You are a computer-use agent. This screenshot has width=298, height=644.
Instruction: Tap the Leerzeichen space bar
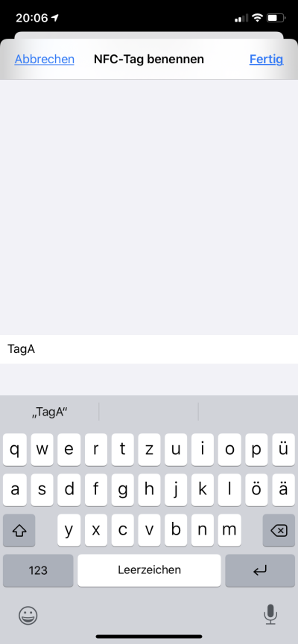tap(149, 570)
